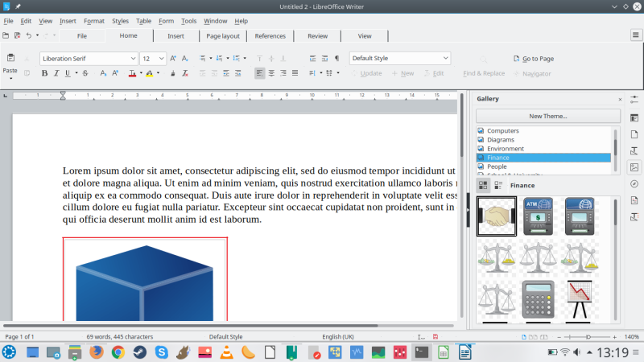Click the New Theme button

pyautogui.click(x=548, y=116)
